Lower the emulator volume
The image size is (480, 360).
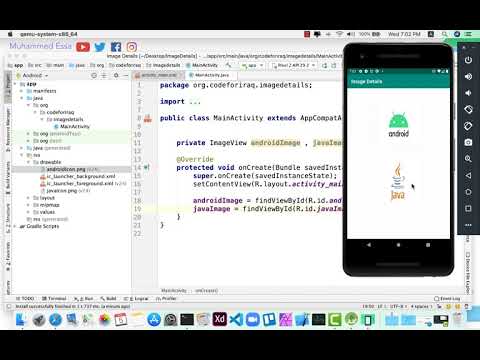pos(468,93)
